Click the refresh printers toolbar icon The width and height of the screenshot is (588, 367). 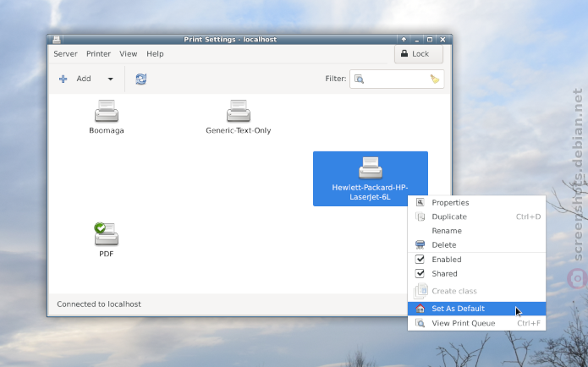pos(141,79)
